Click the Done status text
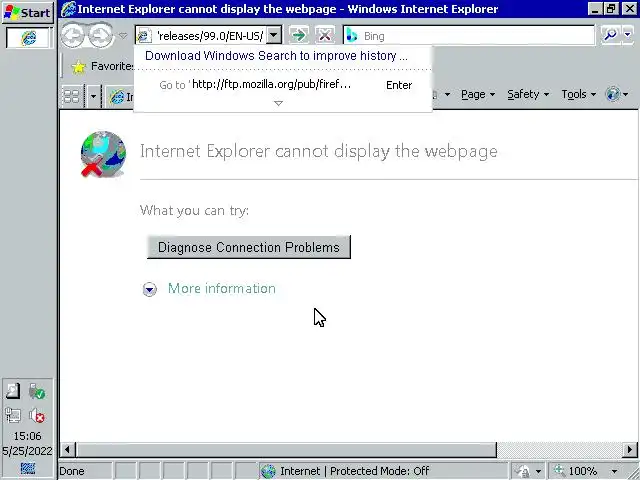This screenshot has width=640, height=480. click(x=72, y=471)
